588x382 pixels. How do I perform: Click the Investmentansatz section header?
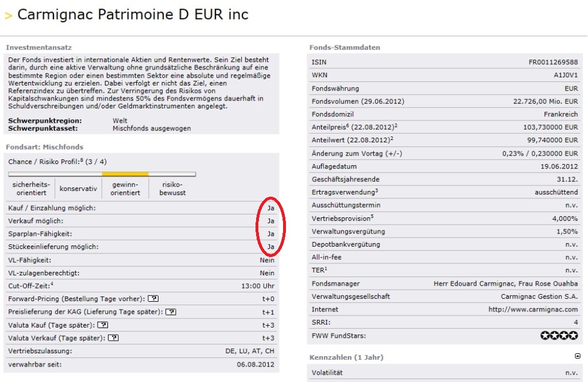pyautogui.click(x=38, y=48)
